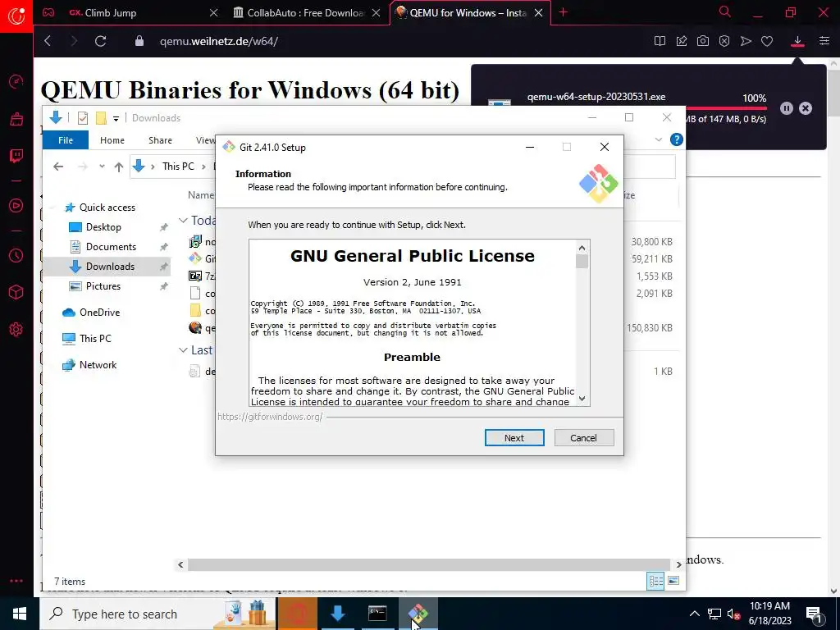The width and height of the screenshot is (840, 630).
Task: Switch explorer to Large icons view
Action: coord(673,581)
